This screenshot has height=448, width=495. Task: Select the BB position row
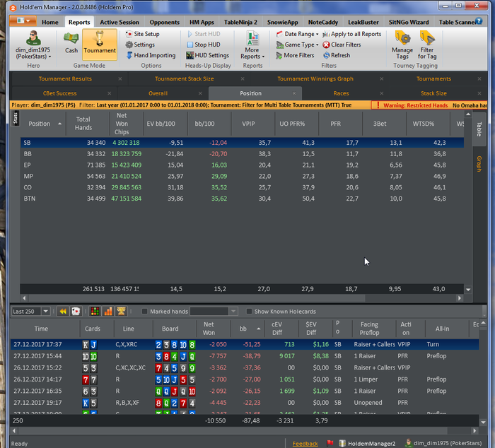pyautogui.click(x=242, y=154)
